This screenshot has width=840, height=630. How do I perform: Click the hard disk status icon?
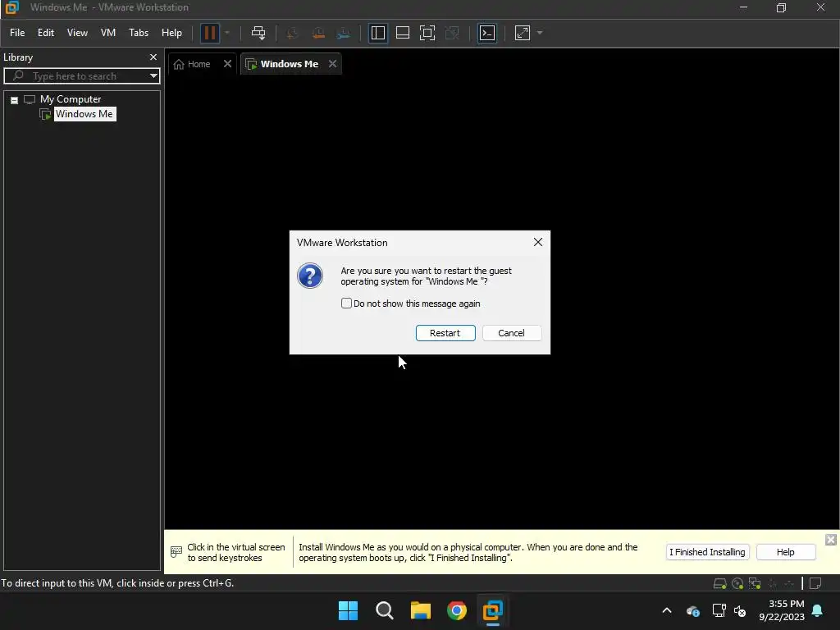720,583
